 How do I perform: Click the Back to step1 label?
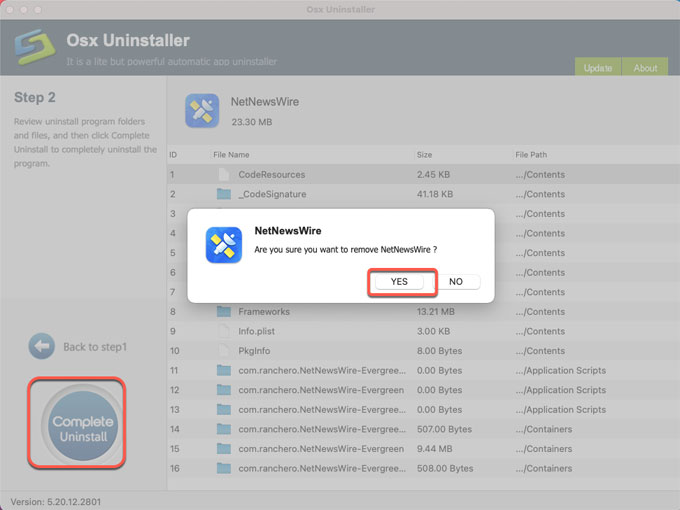tap(95, 347)
